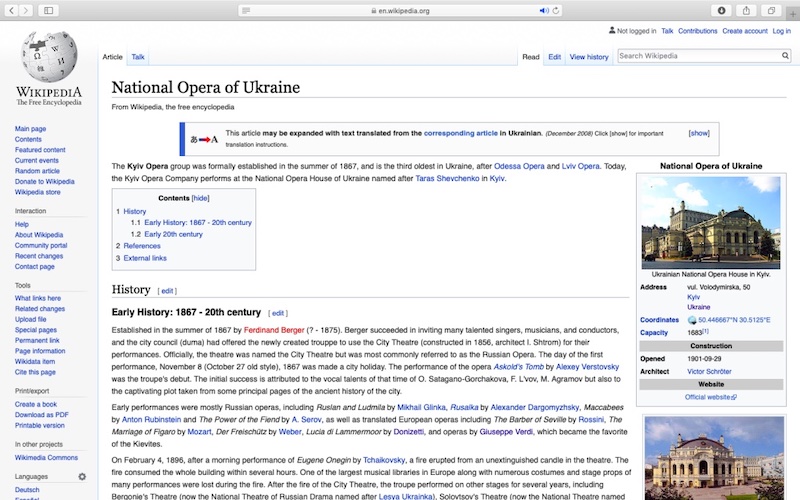Open Reader view icon in address bar
This screenshot has height=500, width=800.
[x=246, y=11]
